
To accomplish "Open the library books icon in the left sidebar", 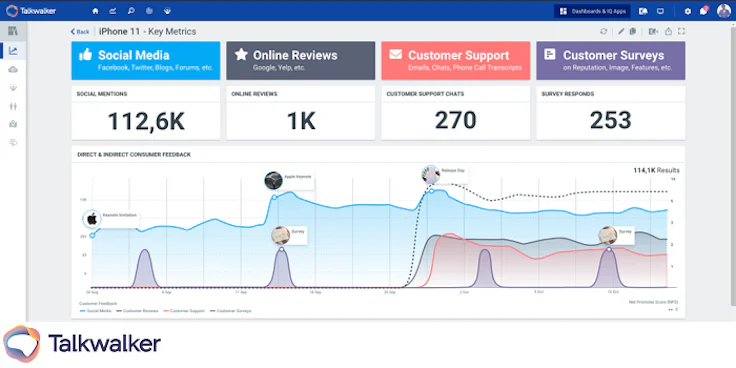I will (x=13, y=31).
